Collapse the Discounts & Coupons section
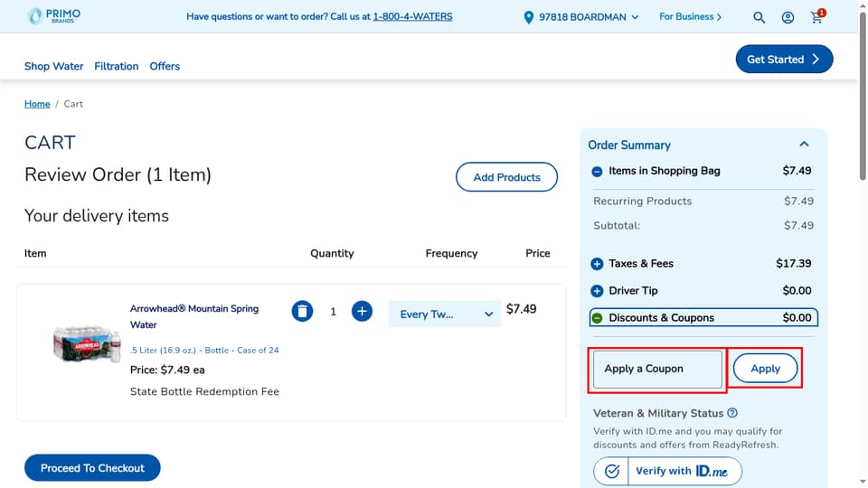This screenshot has width=868, height=488. [x=597, y=318]
